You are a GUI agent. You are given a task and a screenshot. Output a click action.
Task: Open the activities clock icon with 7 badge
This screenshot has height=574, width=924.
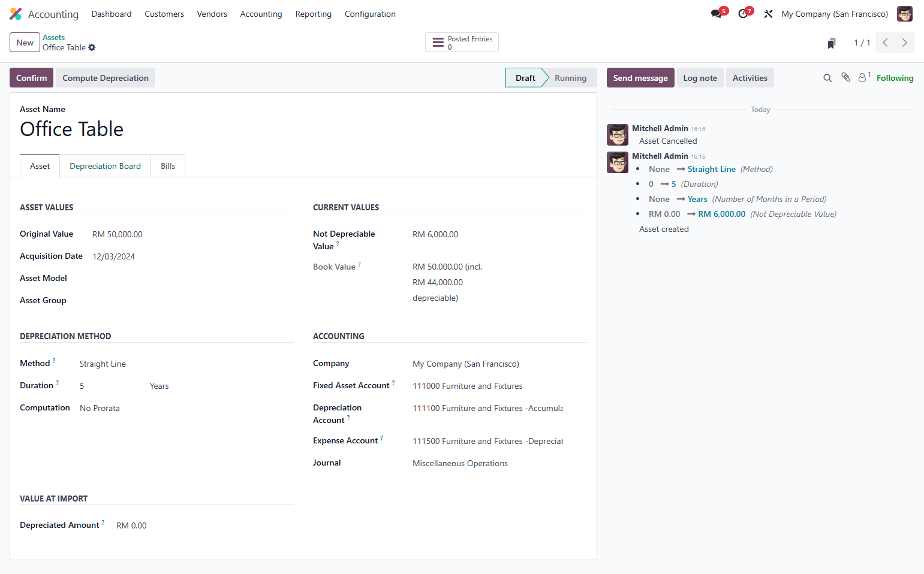744,13
